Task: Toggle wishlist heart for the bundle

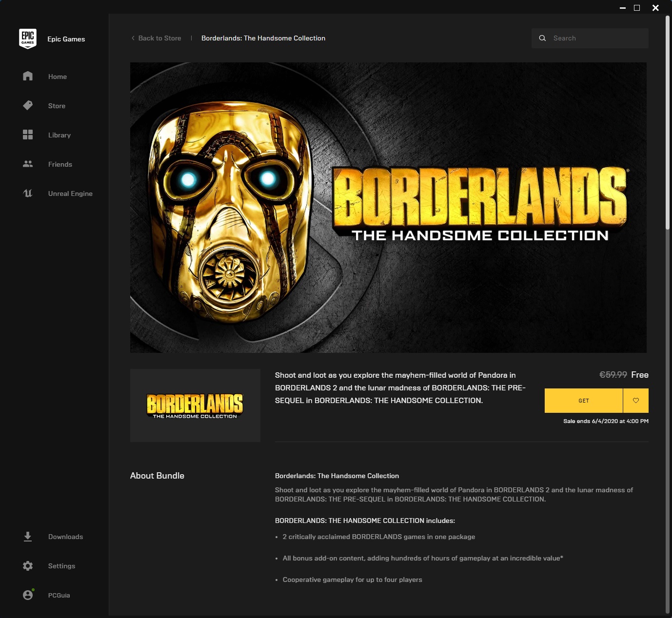Action: [636, 401]
